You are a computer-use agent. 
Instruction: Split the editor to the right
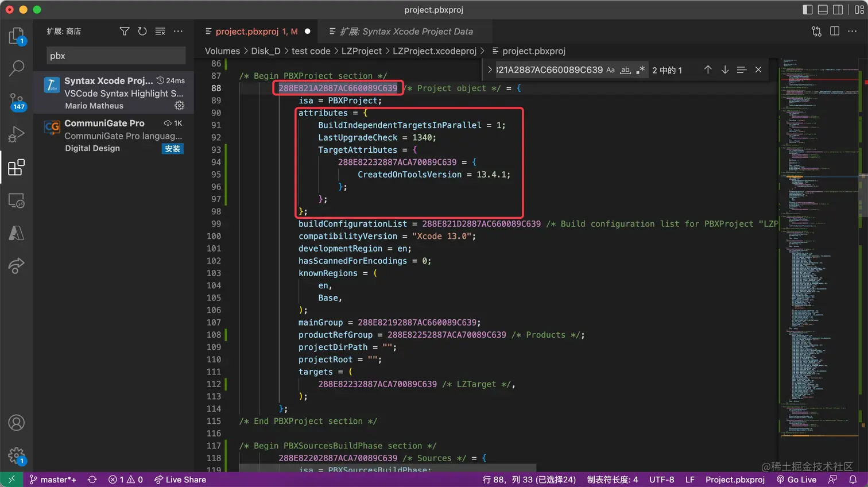pos(835,32)
